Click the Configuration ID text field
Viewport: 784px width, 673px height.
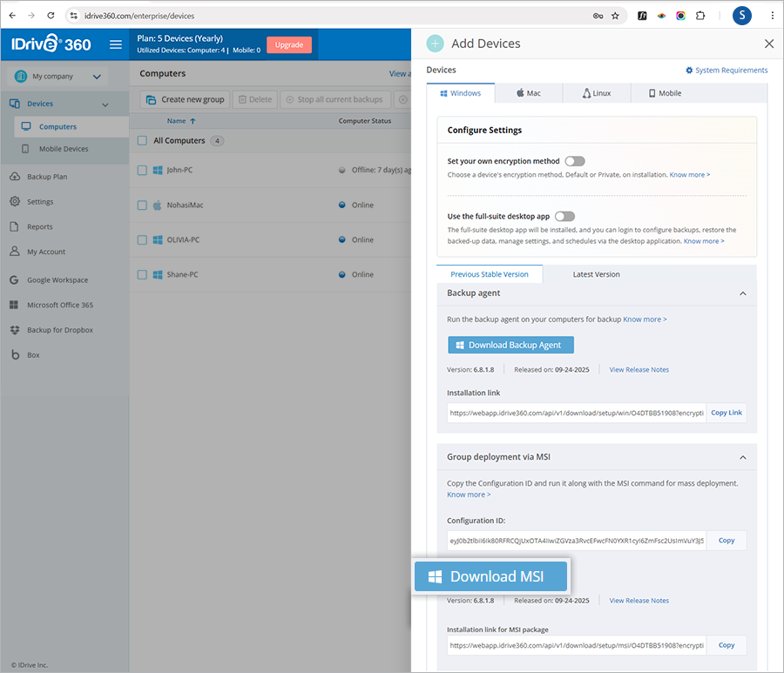point(577,541)
